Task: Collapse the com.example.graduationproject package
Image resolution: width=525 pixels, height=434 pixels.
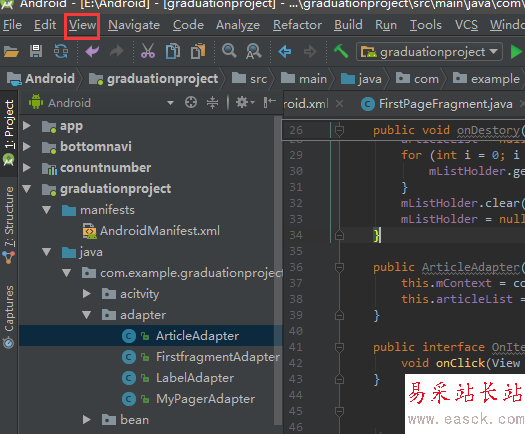Action: click(67, 273)
